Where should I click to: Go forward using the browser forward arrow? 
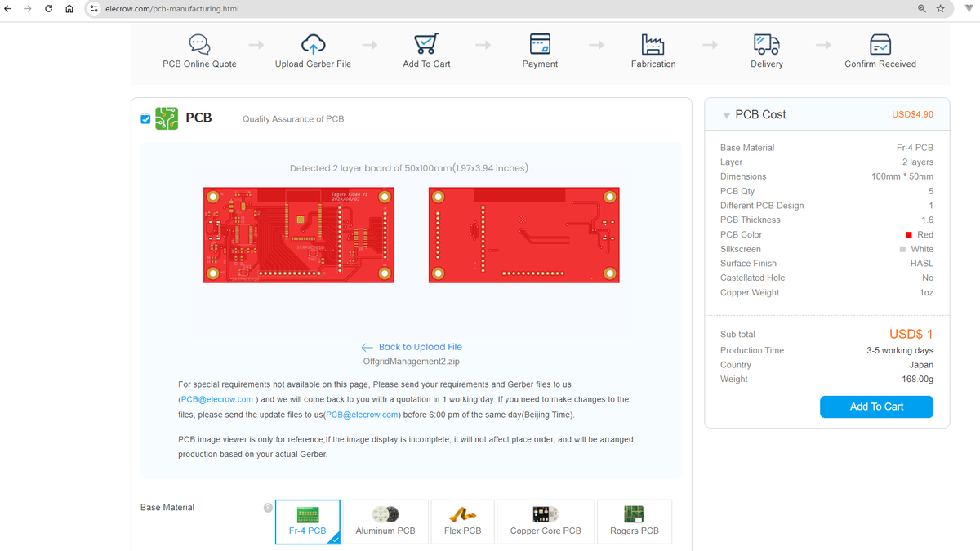pyautogui.click(x=29, y=9)
